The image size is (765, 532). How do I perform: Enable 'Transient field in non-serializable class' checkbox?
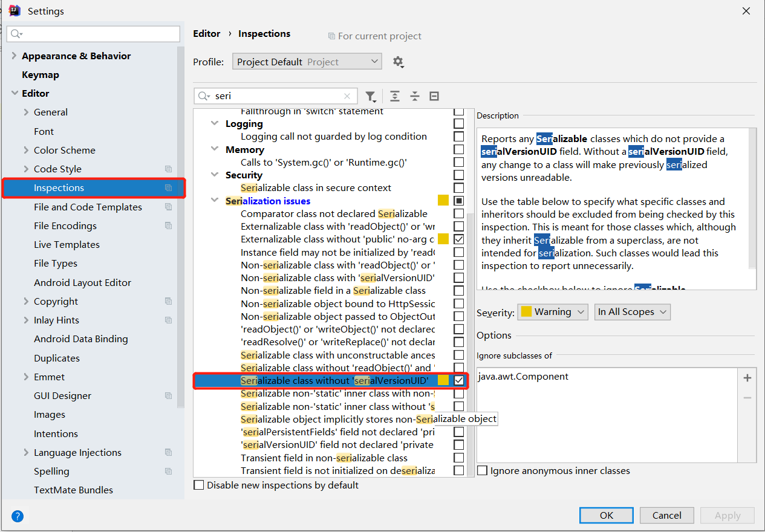(459, 458)
